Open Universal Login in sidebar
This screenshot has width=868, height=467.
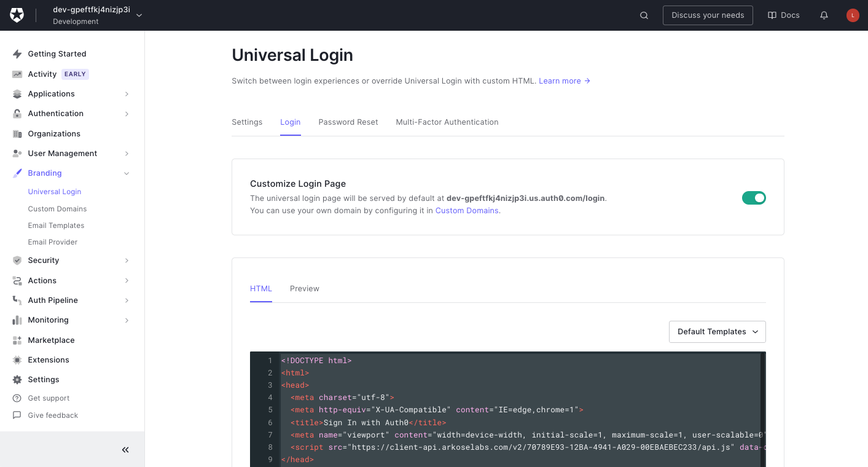point(55,192)
